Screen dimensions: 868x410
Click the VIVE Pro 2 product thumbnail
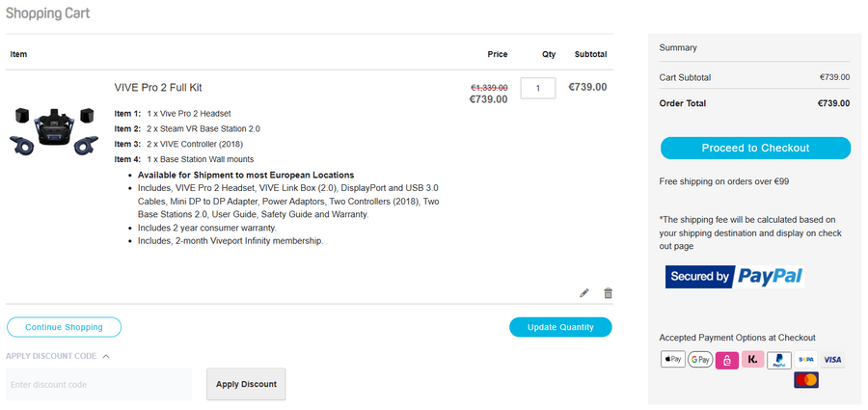54,130
